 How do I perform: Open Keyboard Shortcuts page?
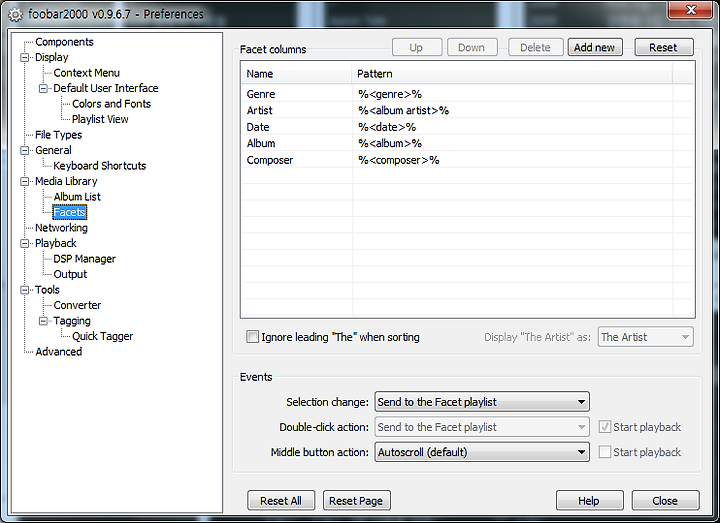[100, 166]
